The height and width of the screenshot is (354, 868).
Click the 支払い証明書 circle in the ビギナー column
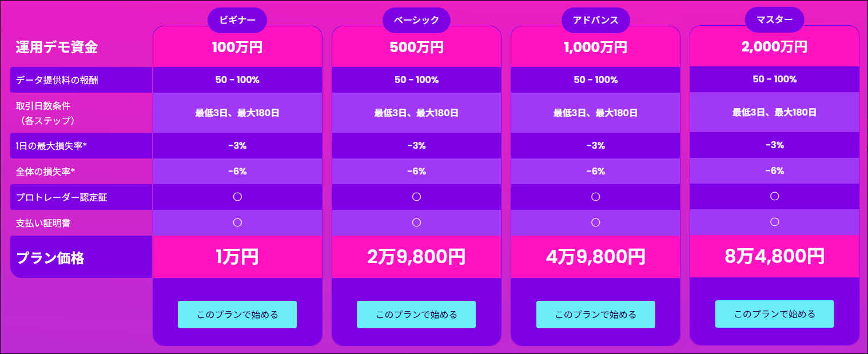coord(237,222)
